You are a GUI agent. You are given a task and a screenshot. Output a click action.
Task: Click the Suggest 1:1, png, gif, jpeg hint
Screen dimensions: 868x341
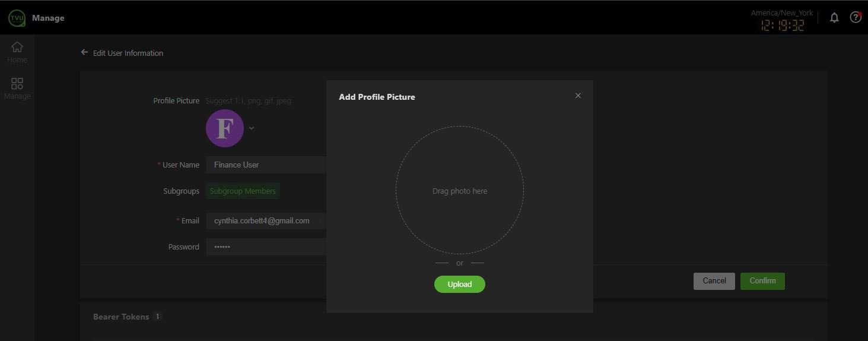pyautogui.click(x=248, y=100)
